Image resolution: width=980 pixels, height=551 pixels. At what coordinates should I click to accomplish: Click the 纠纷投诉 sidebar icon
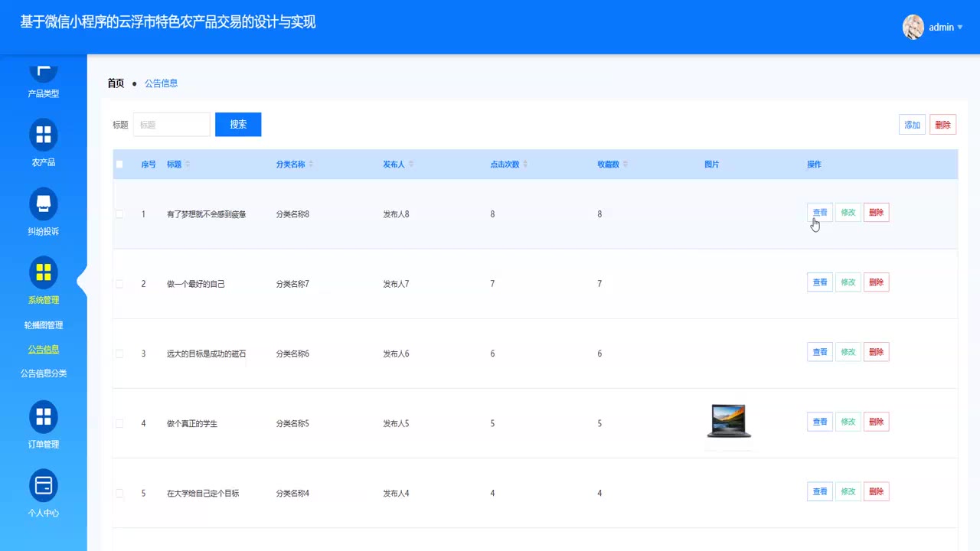(44, 204)
